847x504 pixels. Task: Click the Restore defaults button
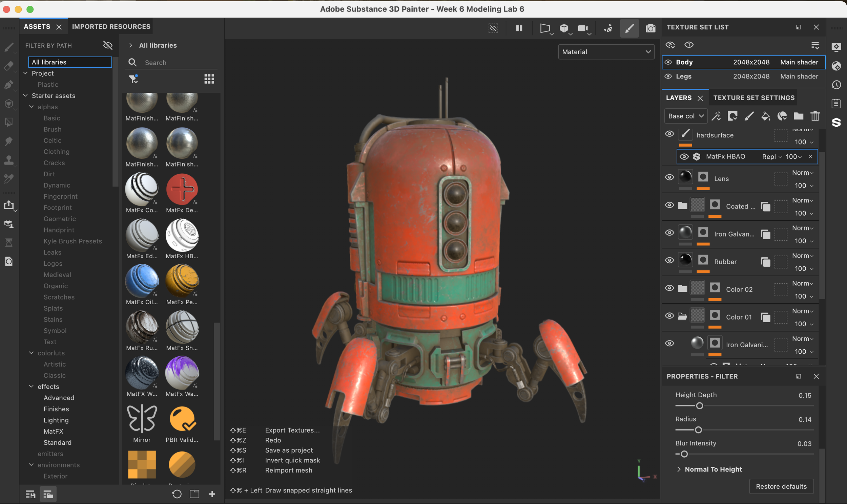click(781, 486)
